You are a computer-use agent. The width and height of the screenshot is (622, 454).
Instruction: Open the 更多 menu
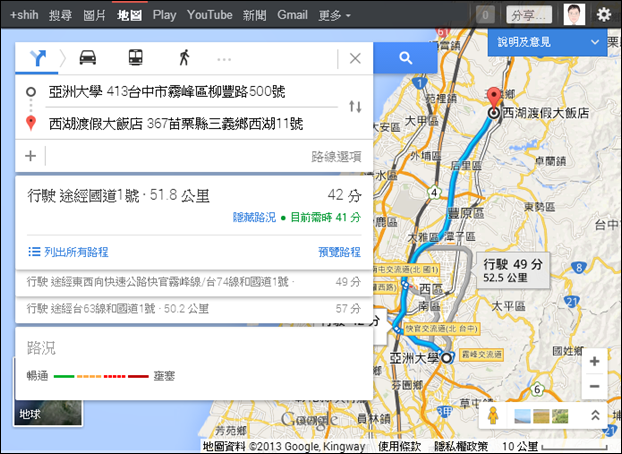tap(334, 15)
